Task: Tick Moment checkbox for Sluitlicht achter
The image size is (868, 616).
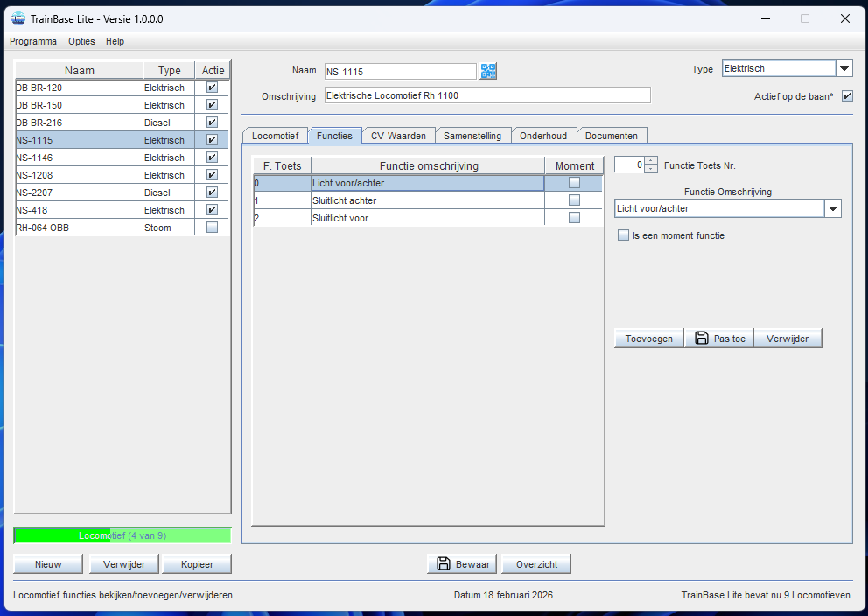Action: coord(574,200)
